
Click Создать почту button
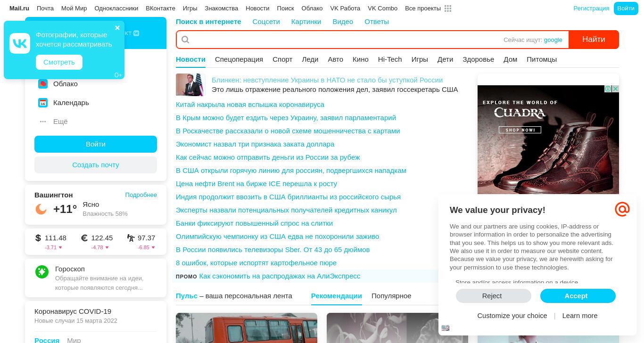pos(96,165)
